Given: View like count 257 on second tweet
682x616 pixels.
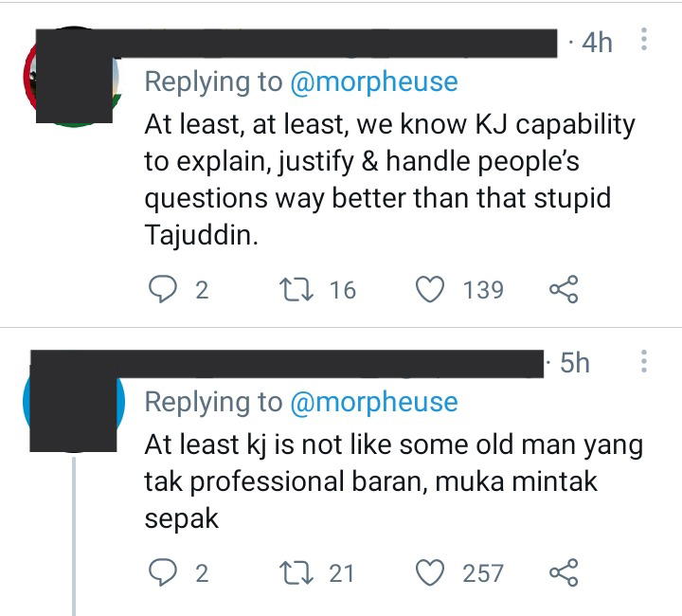Looking at the screenshot, I should coord(483,573).
